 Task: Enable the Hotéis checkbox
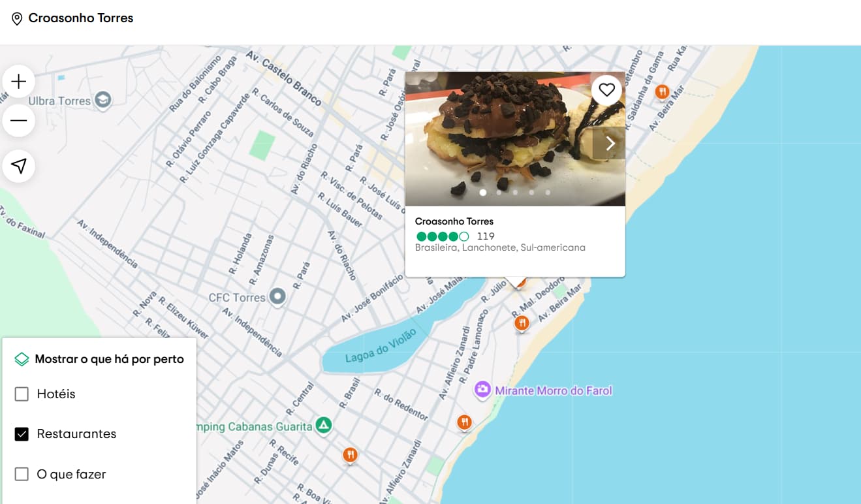point(22,394)
